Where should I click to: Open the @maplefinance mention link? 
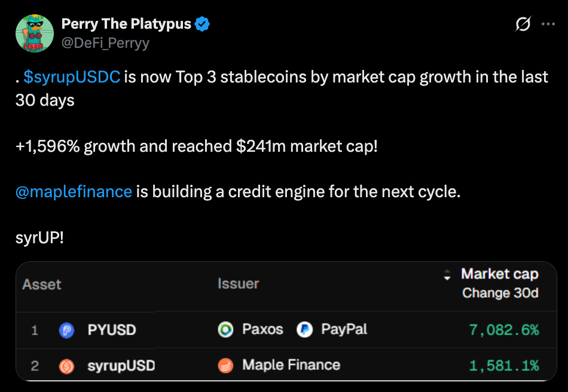click(x=74, y=191)
